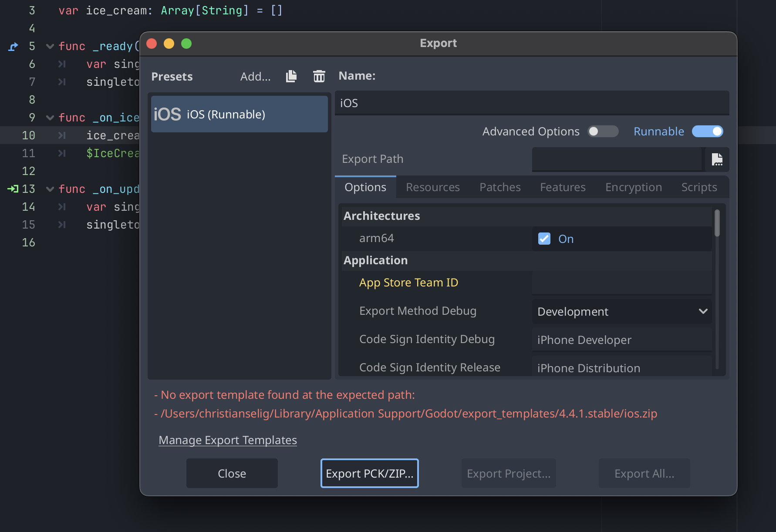Viewport: 776px width, 532px height.
Task: Select the iOS (Runnable) preset
Action: tap(239, 114)
